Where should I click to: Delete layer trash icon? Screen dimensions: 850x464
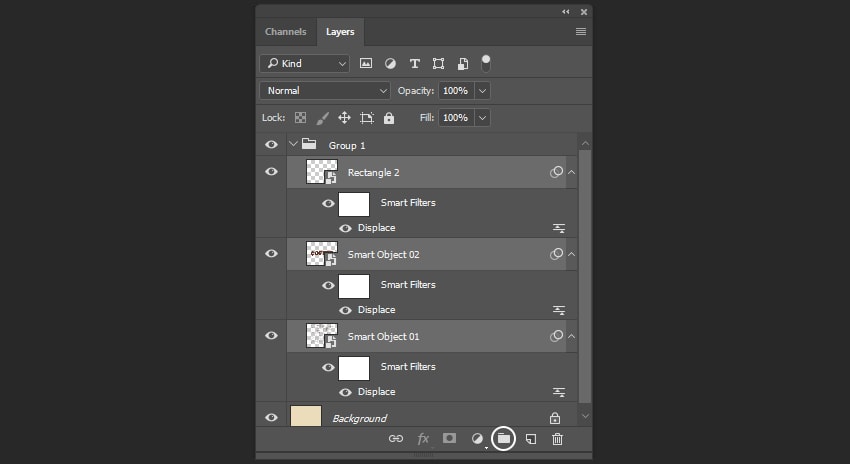pos(557,439)
